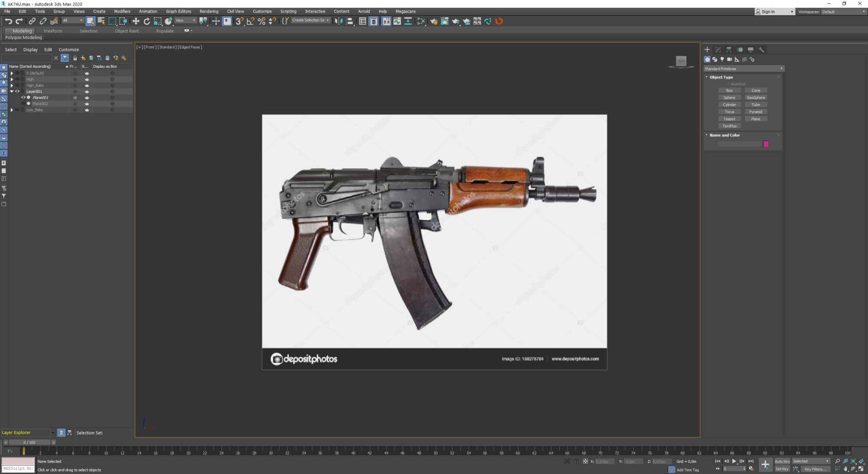Click the Create New Layer icon
Image resolution: width=868 pixels, height=474 pixels.
click(83, 58)
